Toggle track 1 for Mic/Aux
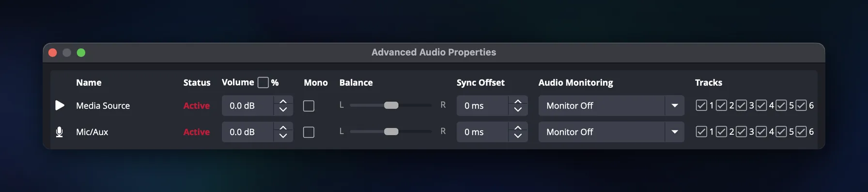The height and width of the screenshot is (192, 868). coord(701,131)
